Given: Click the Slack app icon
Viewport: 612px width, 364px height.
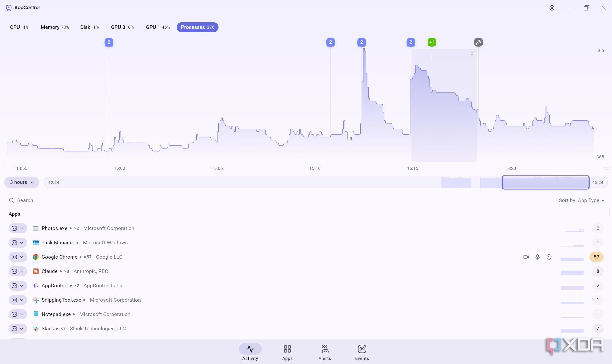Looking at the screenshot, I should click(36, 329).
